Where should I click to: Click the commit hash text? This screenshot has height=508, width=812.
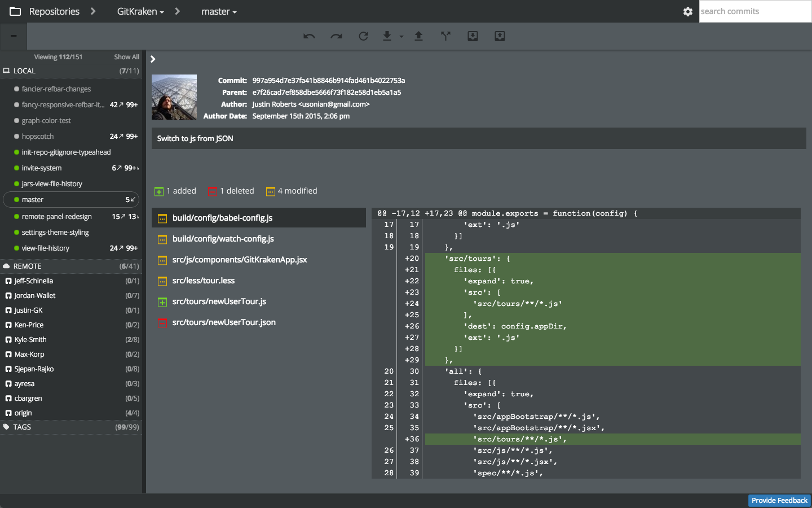[x=329, y=81]
